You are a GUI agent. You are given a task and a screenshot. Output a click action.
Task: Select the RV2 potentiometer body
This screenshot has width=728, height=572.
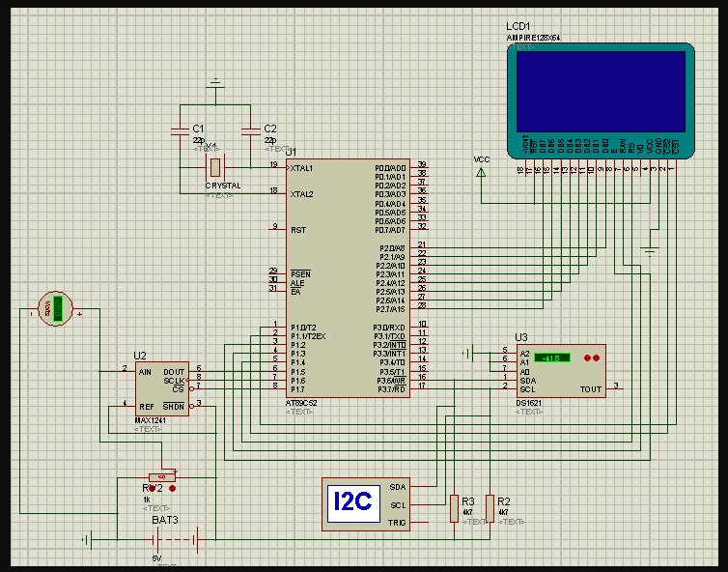[x=162, y=477]
